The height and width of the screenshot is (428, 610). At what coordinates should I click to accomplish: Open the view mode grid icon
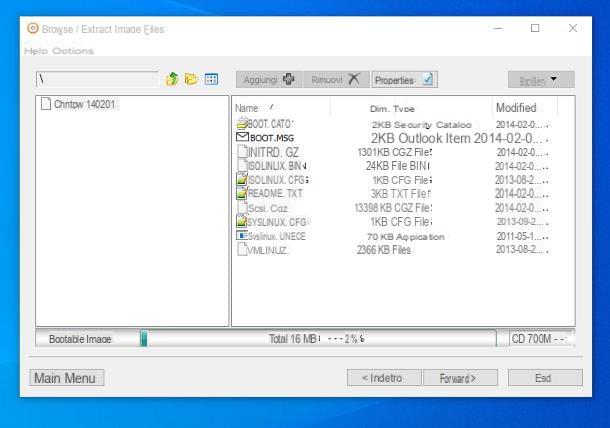pyautogui.click(x=211, y=79)
